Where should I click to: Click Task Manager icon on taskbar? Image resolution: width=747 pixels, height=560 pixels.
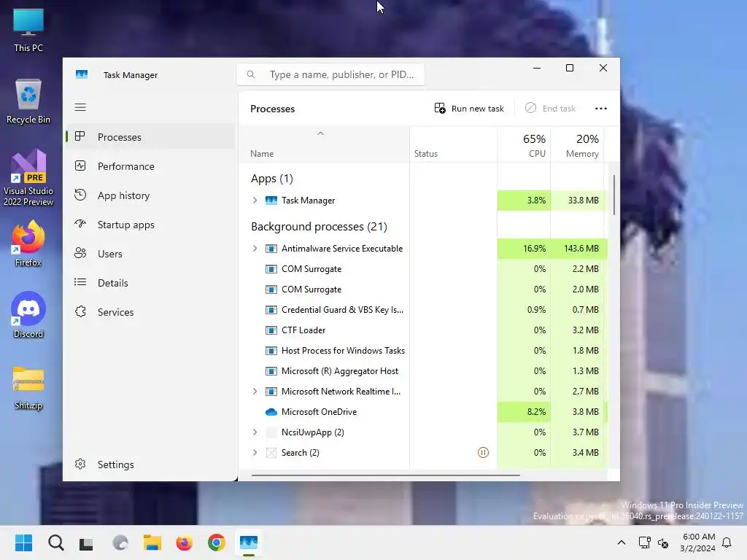pyautogui.click(x=249, y=542)
